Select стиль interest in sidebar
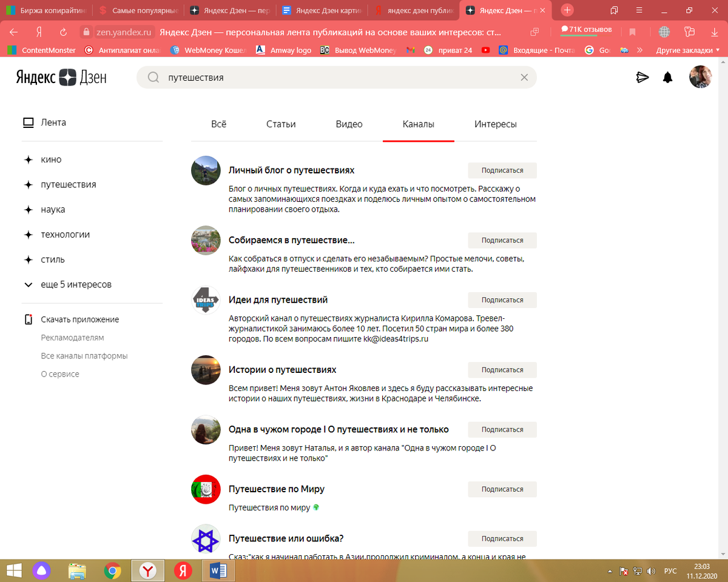 44,259
